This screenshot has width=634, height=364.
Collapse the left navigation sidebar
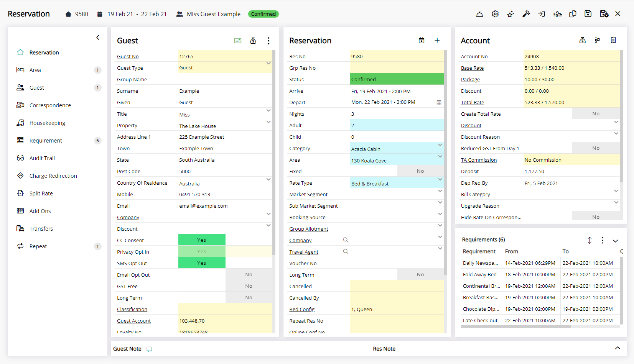point(98,37)
